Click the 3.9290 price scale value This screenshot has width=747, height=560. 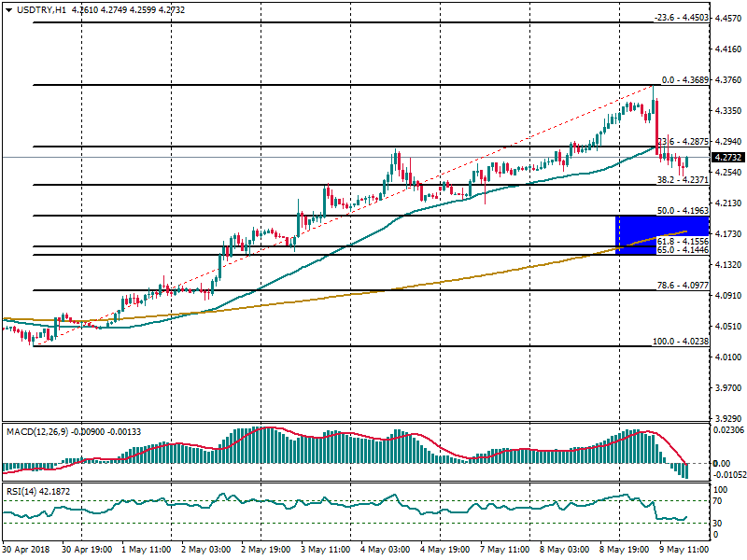pos(727,418)
